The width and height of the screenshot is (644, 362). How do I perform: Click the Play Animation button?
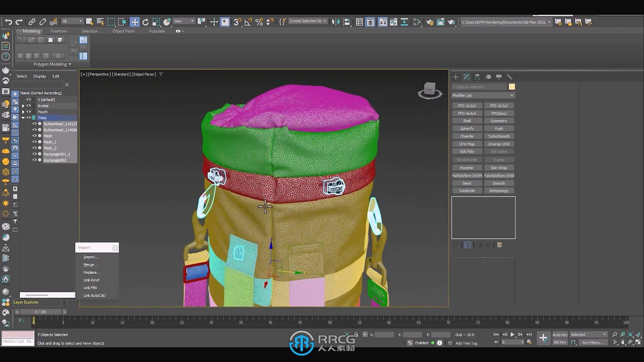tap(512, 335)
